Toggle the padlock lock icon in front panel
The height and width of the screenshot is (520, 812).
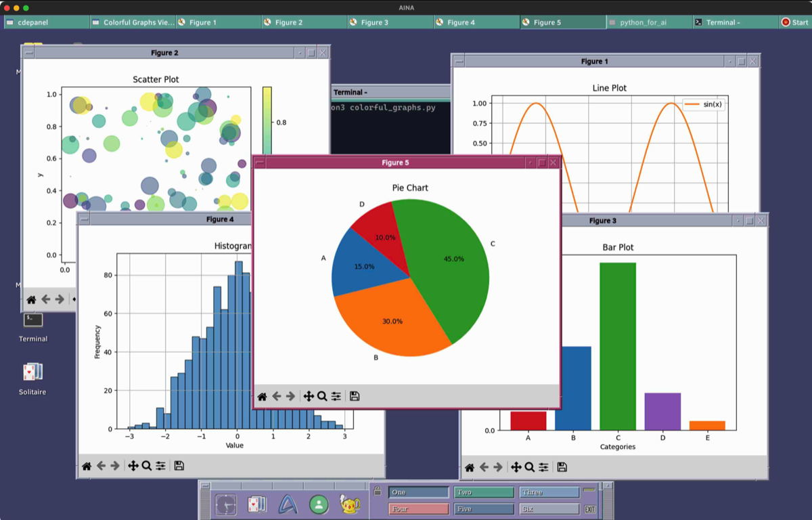tap(377, 492)
